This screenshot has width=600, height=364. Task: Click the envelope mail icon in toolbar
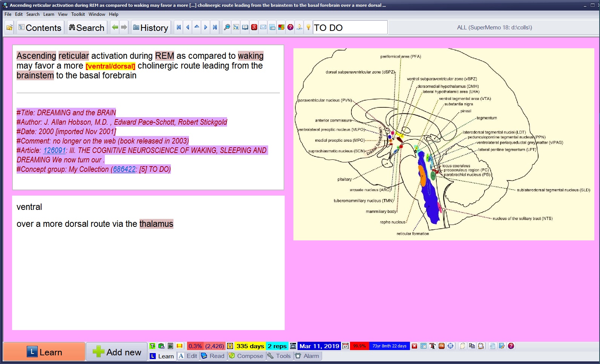pyautogui.click(x=263, y=28)
